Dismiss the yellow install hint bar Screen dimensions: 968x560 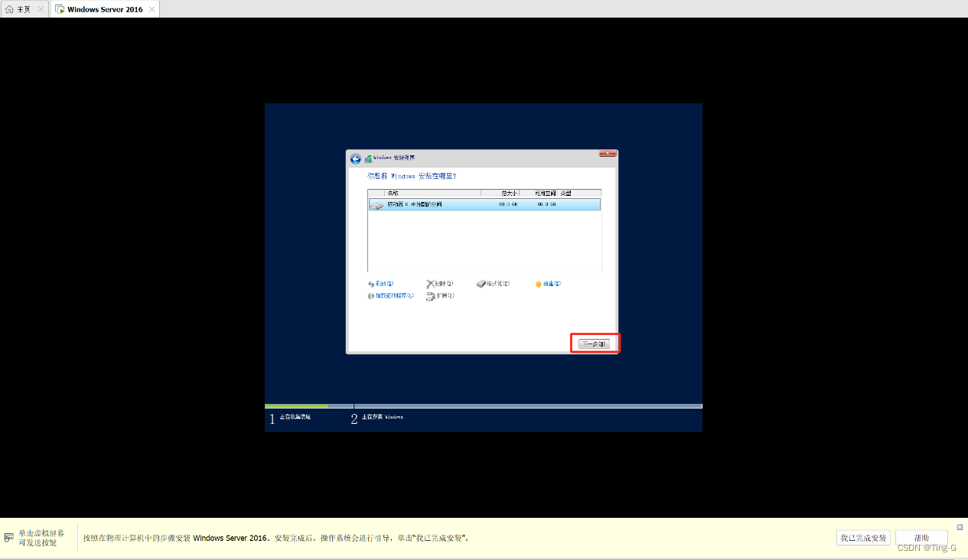960,526
